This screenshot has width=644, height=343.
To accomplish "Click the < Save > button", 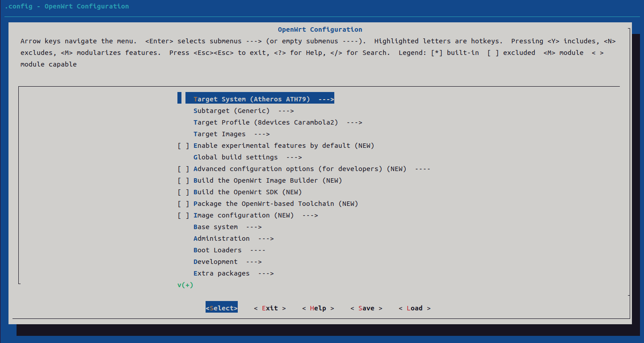I will [x=366, y=308].
